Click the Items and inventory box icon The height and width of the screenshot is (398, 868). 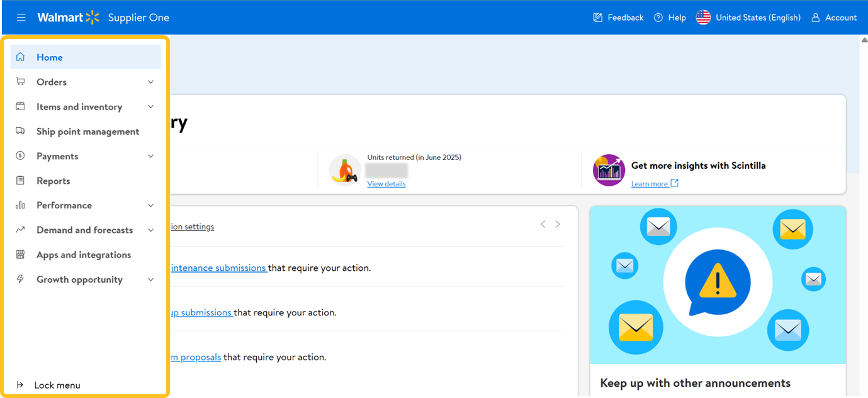[20, 106]
